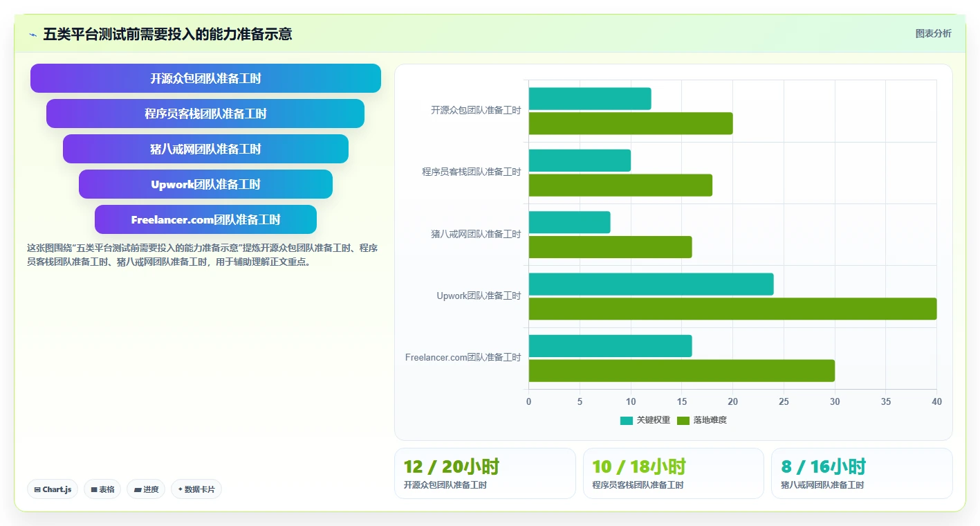Click the chart axis label Freelancer.com团队准备工时

pos(463,357)
